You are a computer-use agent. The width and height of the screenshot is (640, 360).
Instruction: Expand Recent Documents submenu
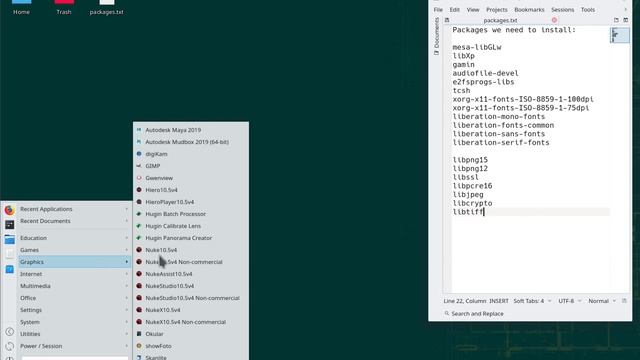[74, 221]
